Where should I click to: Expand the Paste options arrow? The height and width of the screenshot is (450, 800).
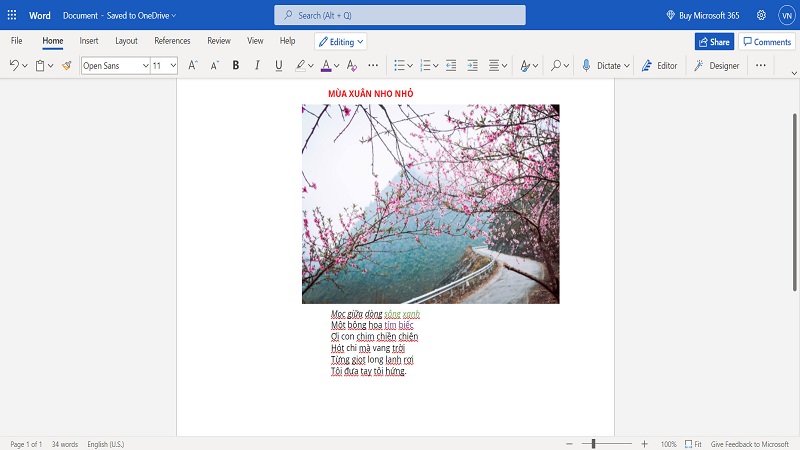(51, 66)
